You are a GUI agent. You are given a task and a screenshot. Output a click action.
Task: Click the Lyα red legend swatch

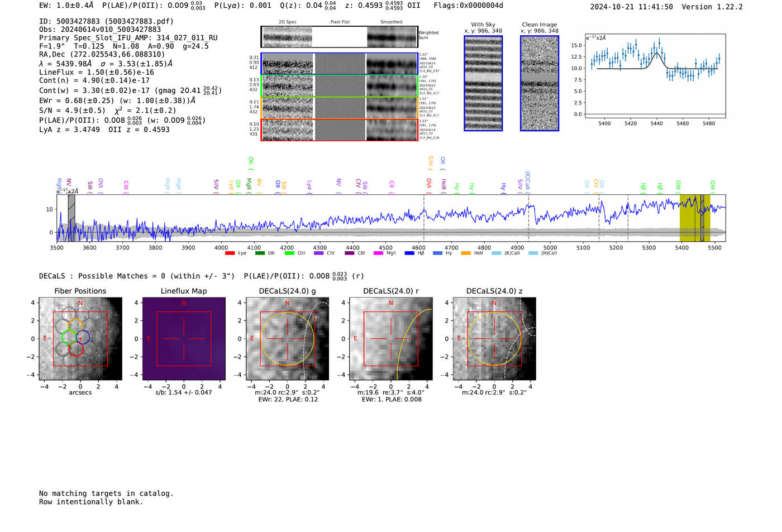(x=230, y=253)
